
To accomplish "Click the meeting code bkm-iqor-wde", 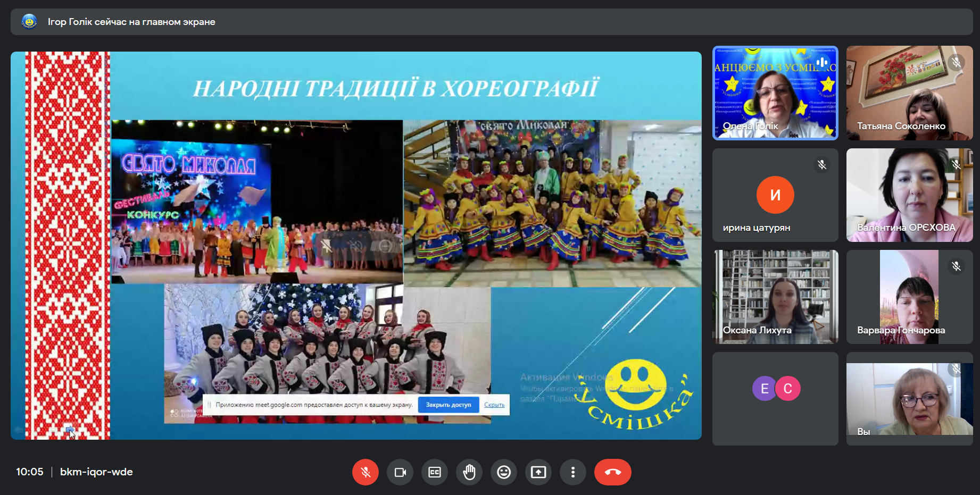I will (x=96, y=472).
